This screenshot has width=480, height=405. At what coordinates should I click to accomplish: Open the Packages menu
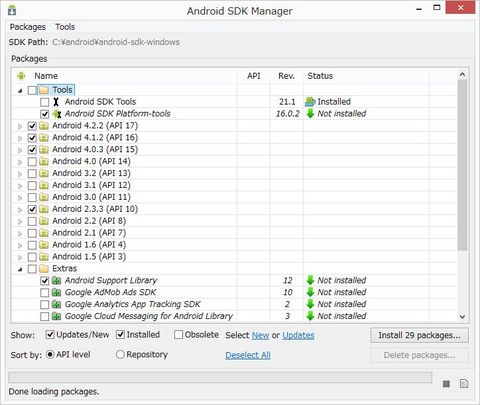click(x=28, y=27)
